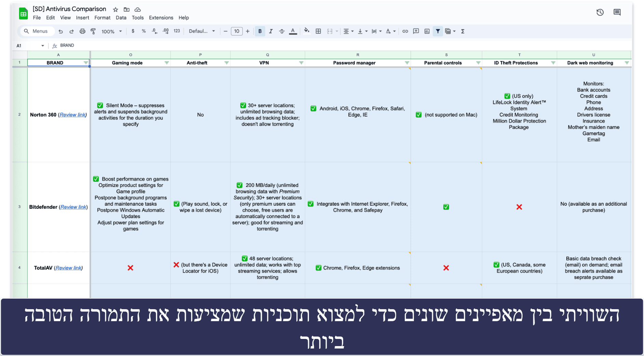Activate the paint format tool

93,31
